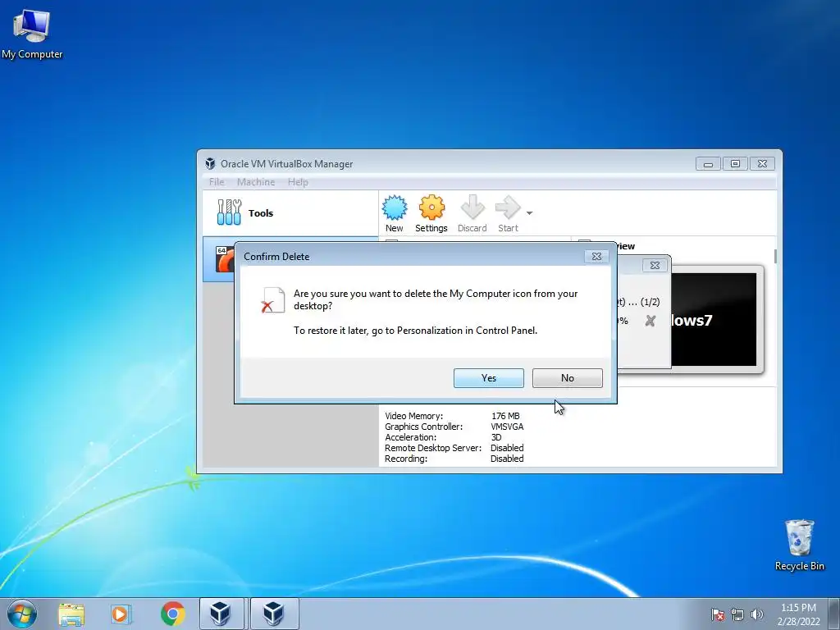Open the Help menu in VirtualBox

click(x=298, y=182)
